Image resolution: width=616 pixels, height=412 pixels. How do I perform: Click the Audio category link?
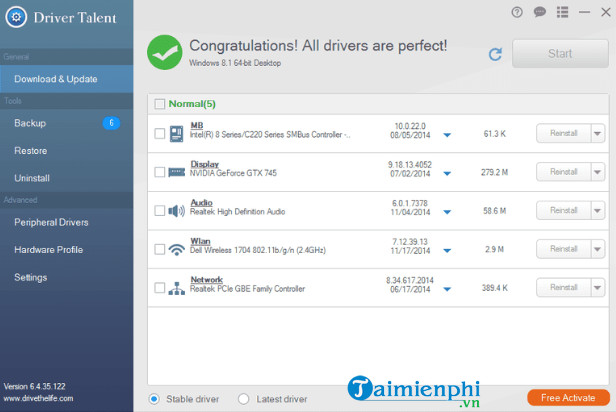202,202
